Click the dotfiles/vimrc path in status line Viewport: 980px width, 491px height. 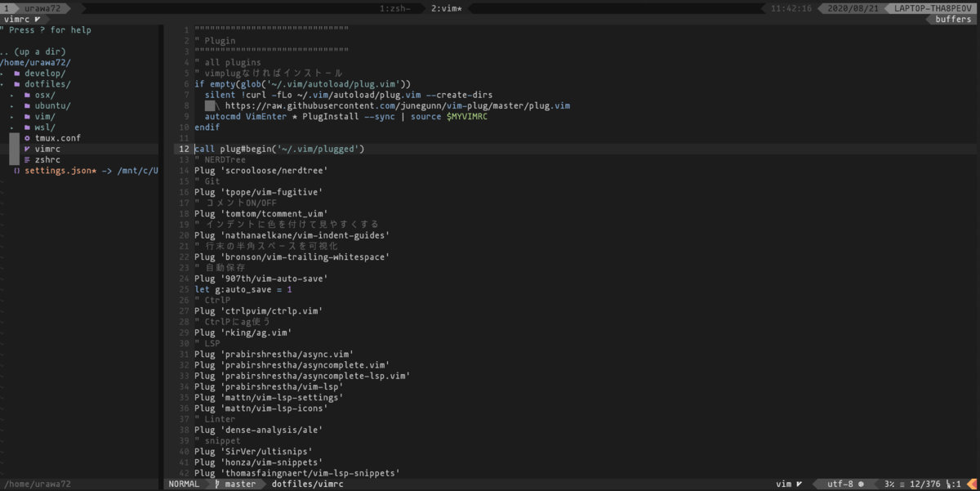tap(308, 484)
